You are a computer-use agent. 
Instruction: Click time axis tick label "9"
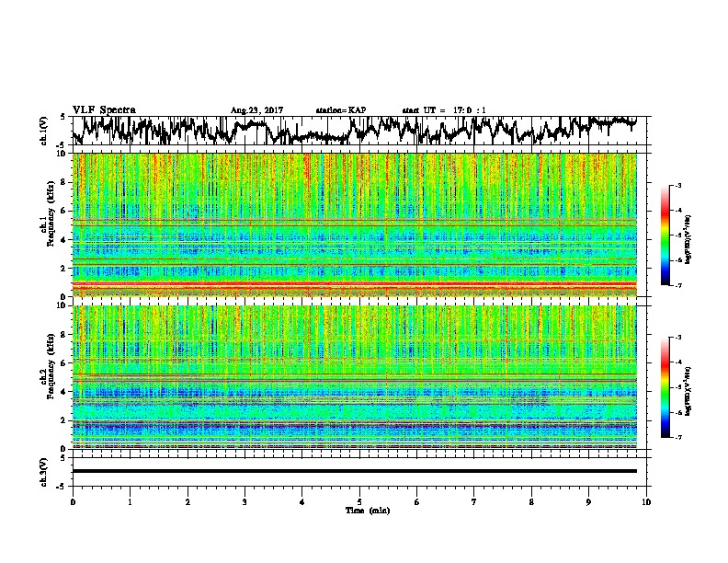(588, 501)
